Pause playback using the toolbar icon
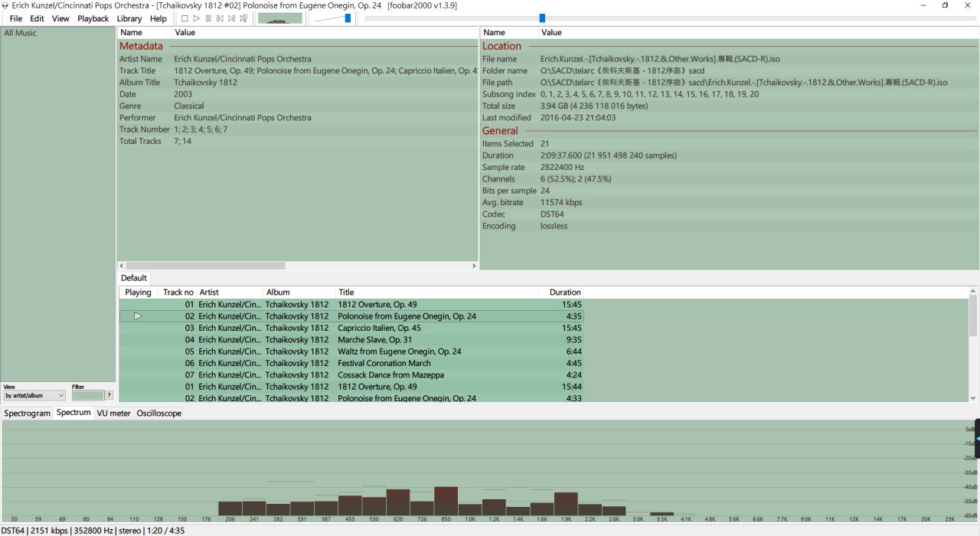This screenshot has width=980, height=536. point(208,18)
